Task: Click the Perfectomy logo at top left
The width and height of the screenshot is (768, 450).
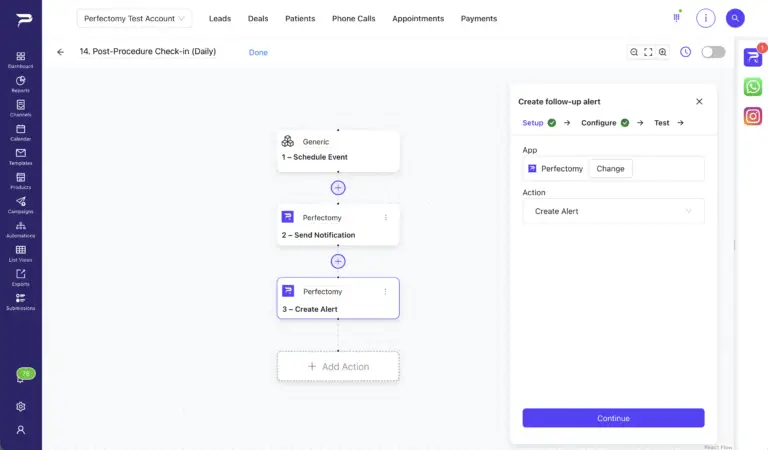Action: [x=24, y=19]
